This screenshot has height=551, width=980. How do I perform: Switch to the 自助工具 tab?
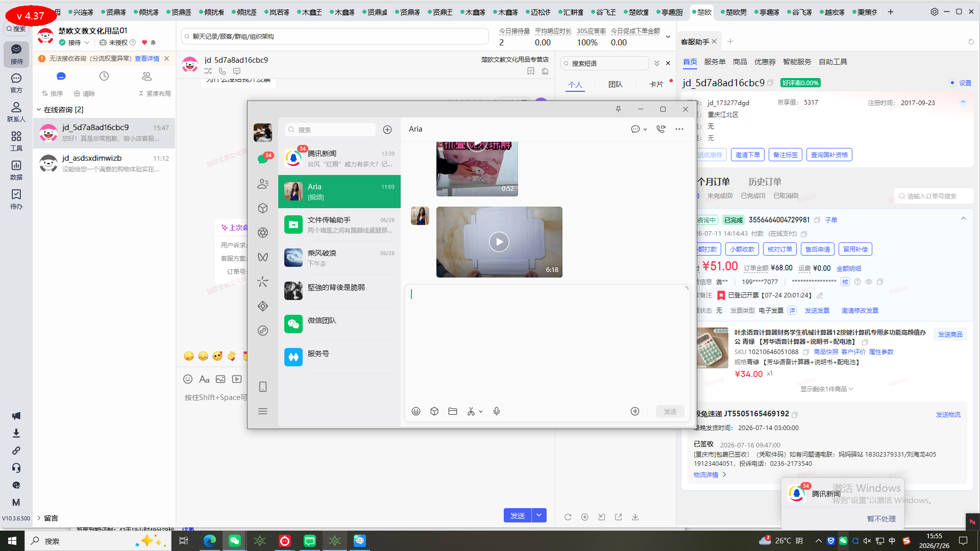(x=833, y=62)
